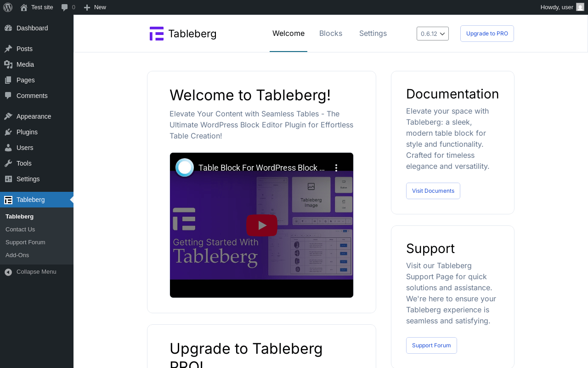The height and width of the screenshot is (368, 588).
Task: Open the Media menu label
Action: 25,64
